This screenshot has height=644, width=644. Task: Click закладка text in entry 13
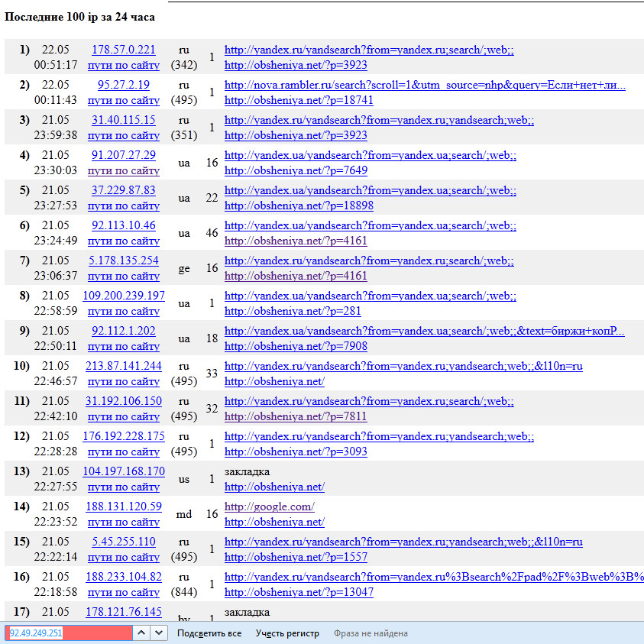247,471
